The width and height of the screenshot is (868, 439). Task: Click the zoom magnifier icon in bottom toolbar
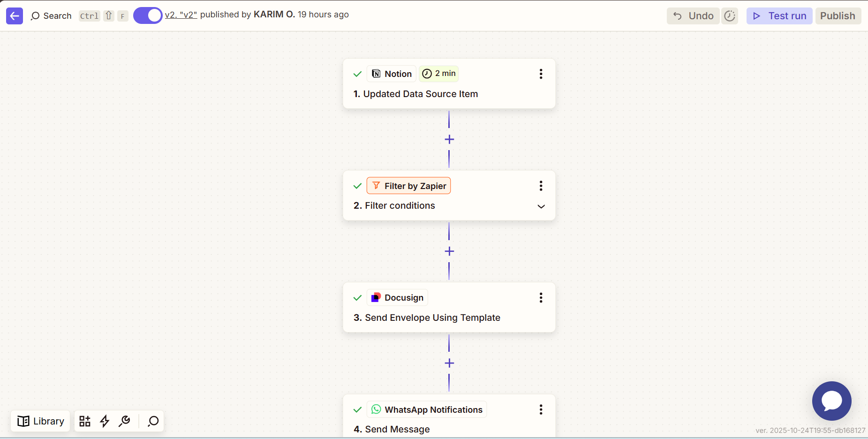(x=152, y=421)
